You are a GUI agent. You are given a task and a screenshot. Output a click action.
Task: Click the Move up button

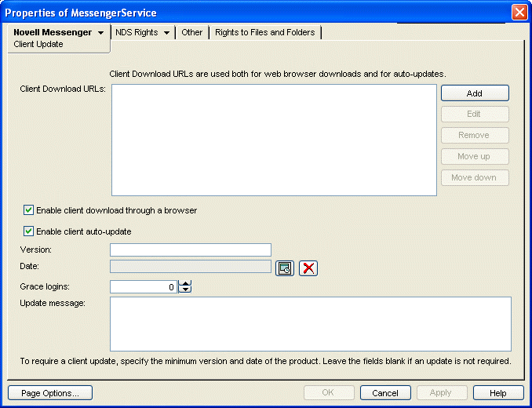coord(475,156)
